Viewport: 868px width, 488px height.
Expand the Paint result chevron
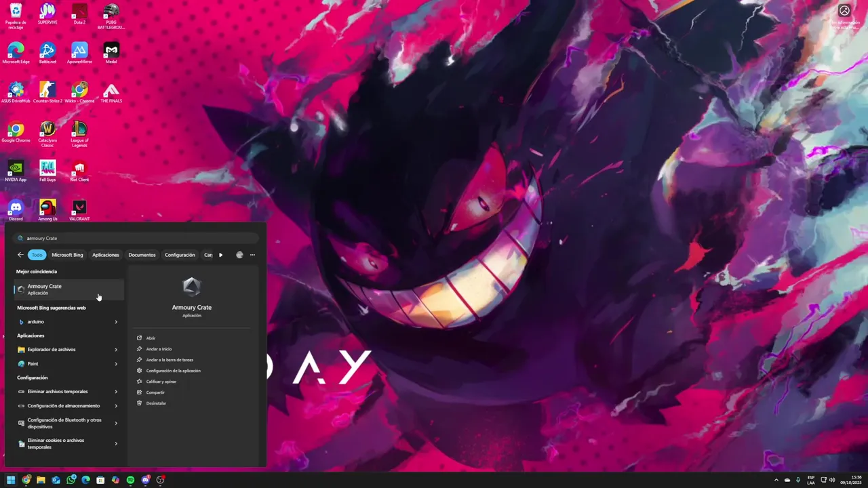tap(116, 364)
